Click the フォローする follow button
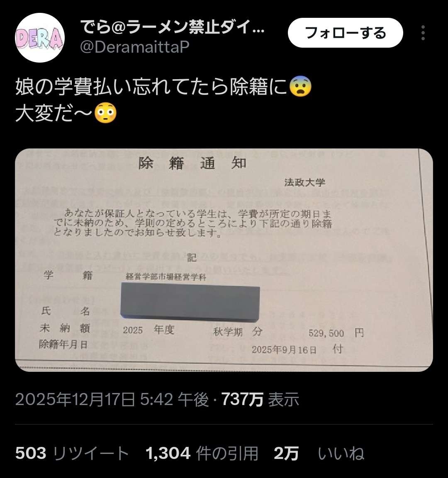The height and width of the screenshot is (478, 448). point(345,33)
